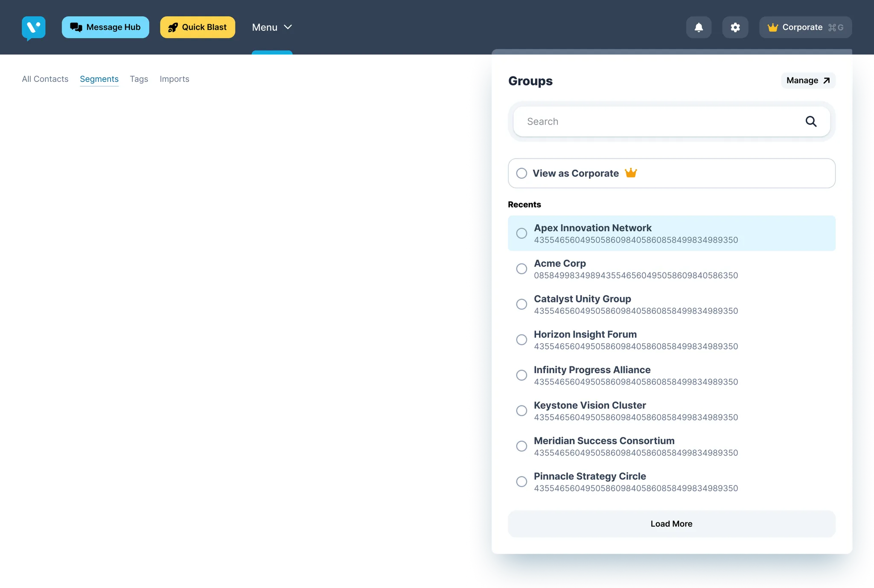Focus the groups Search field

point(657,122)
